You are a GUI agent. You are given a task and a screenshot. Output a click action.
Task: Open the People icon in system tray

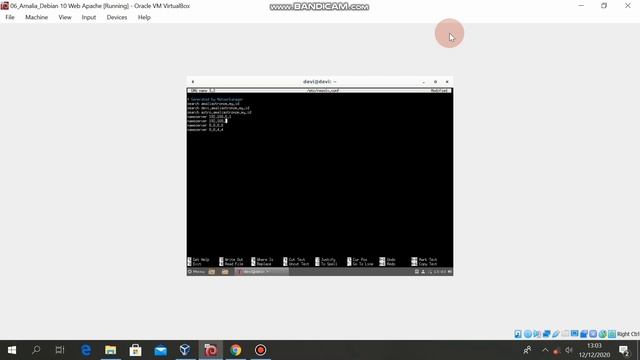tap(527, 350)
